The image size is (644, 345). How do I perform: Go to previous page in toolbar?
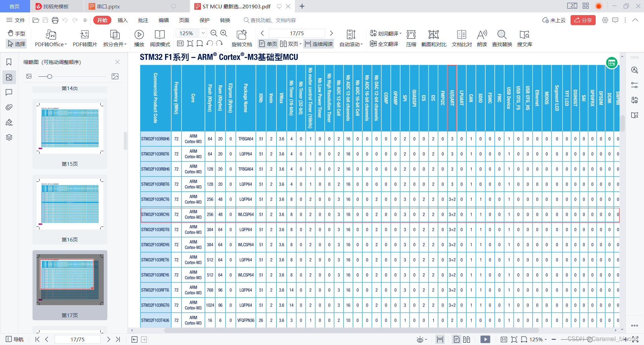[262, 33]
